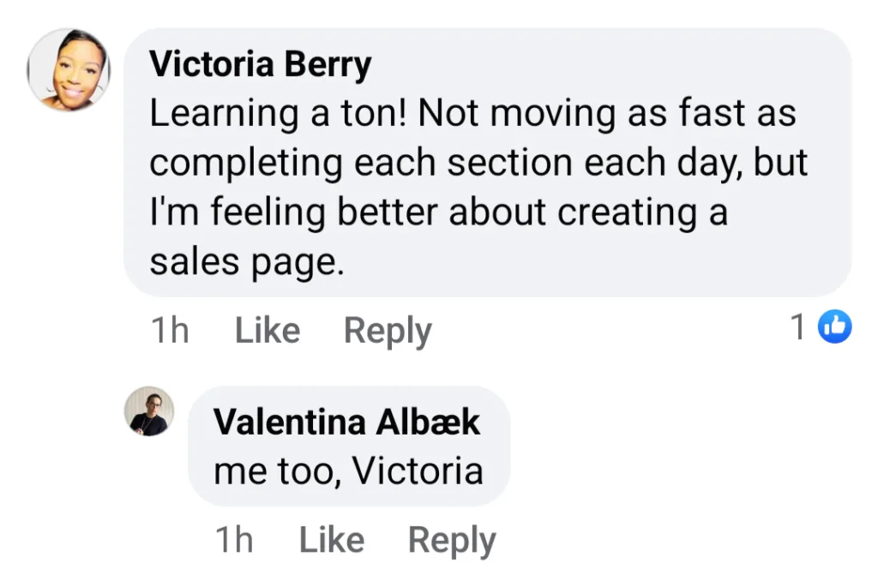Click "Learning a ton!" in Victoria's comment

(x=278, y=115)
